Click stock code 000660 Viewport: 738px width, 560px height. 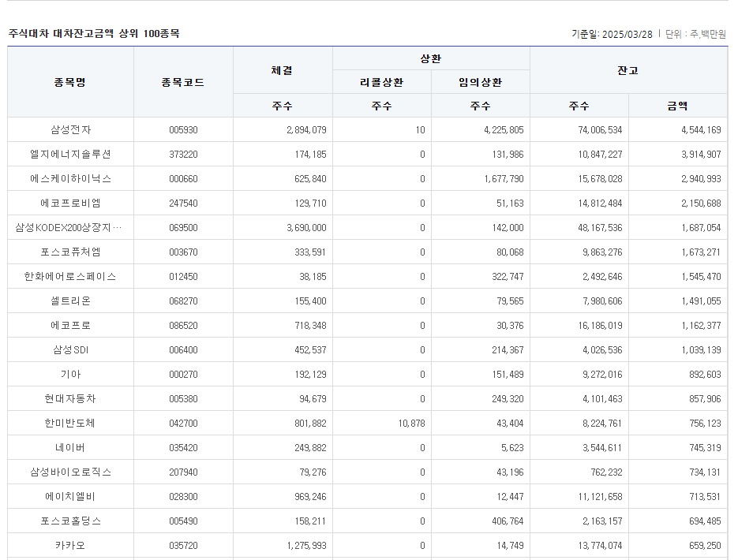pos(184,179)
